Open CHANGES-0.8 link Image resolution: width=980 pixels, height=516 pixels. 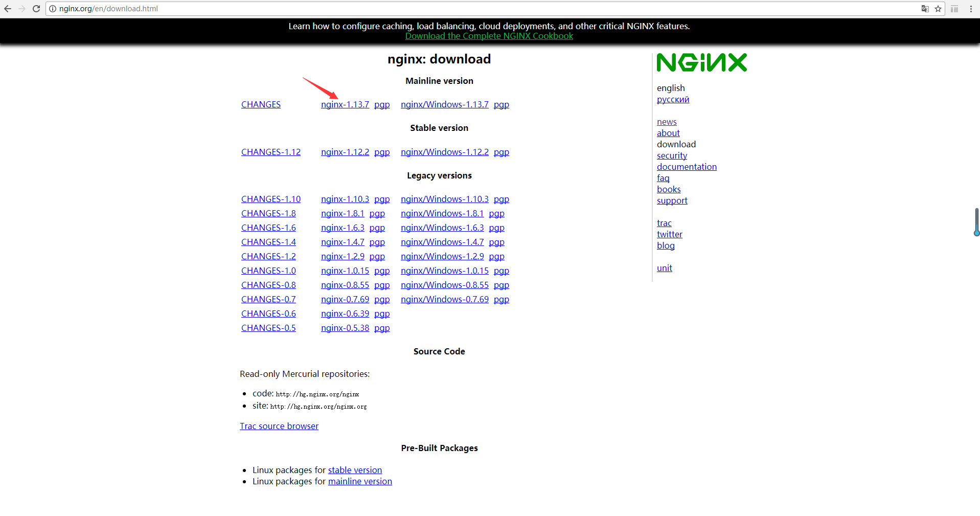point(268,285)
